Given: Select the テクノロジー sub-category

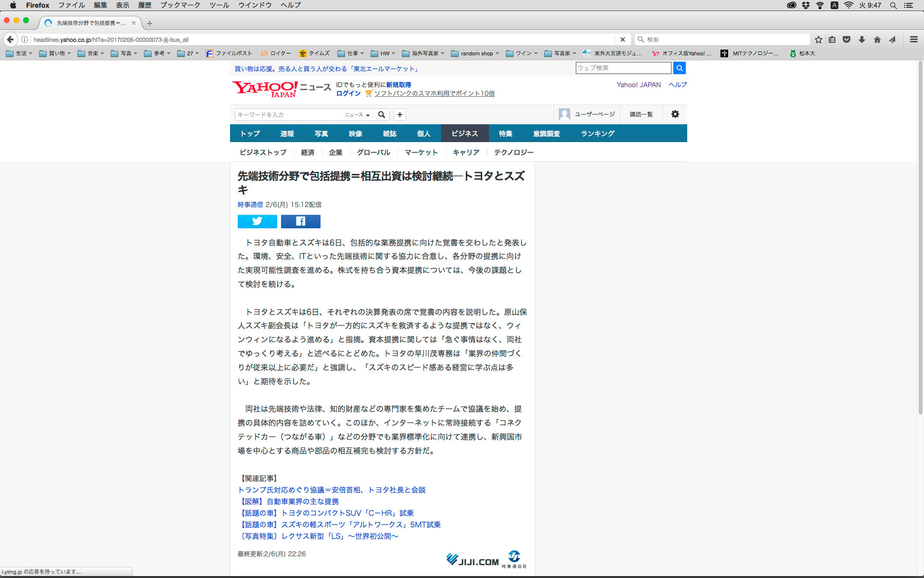Looking at the screenshot, I should coord(513,152).
